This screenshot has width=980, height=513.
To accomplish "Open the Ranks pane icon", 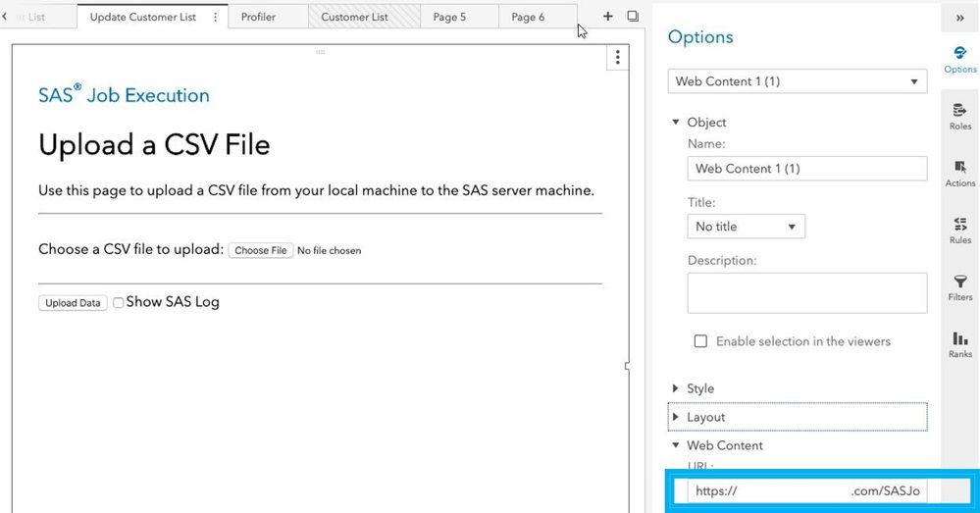I will pyautogui.click(x=959, y=343).
